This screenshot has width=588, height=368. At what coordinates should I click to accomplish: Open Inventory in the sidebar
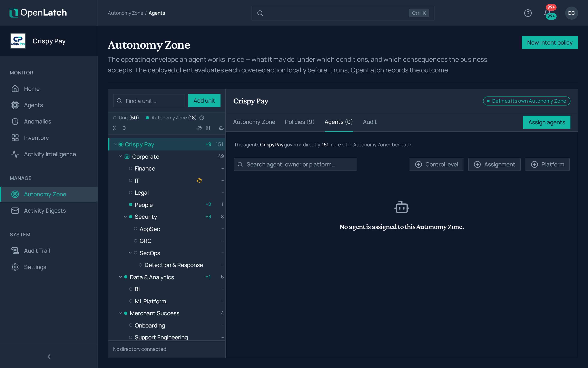49,138
